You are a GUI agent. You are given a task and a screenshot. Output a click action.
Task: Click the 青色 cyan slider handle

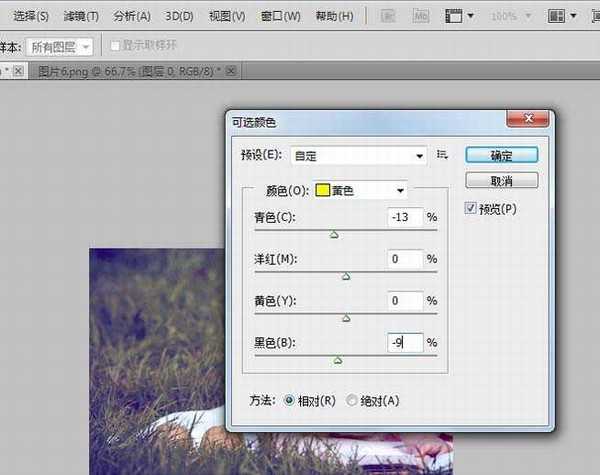coord(334,234)
